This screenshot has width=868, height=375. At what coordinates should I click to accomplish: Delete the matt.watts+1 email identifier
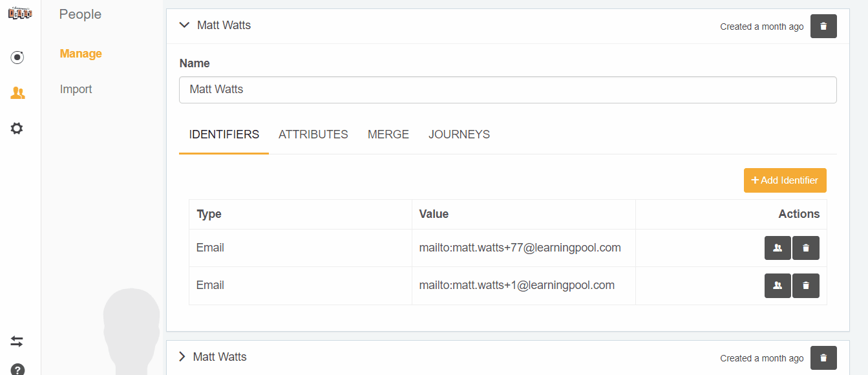tap(805, 286)
